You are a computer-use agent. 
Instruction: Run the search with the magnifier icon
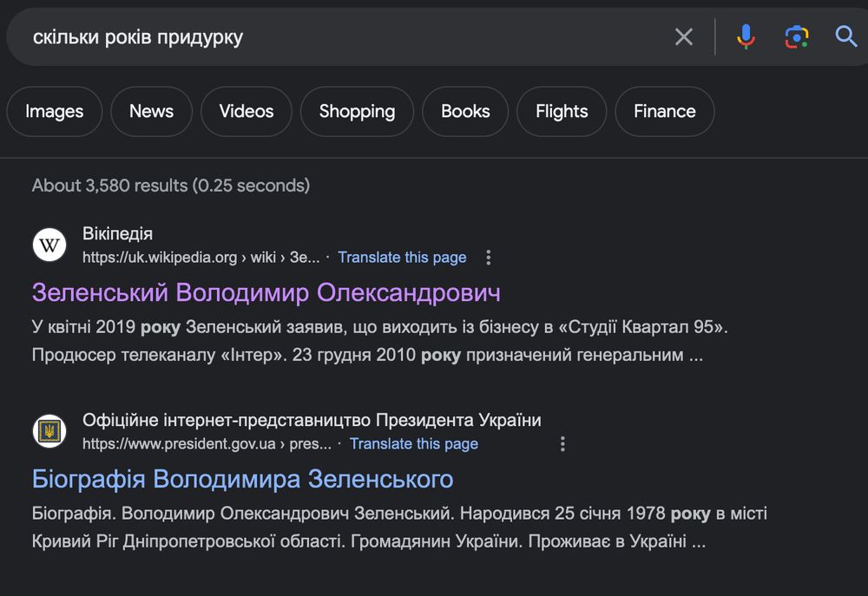[845, 36]
